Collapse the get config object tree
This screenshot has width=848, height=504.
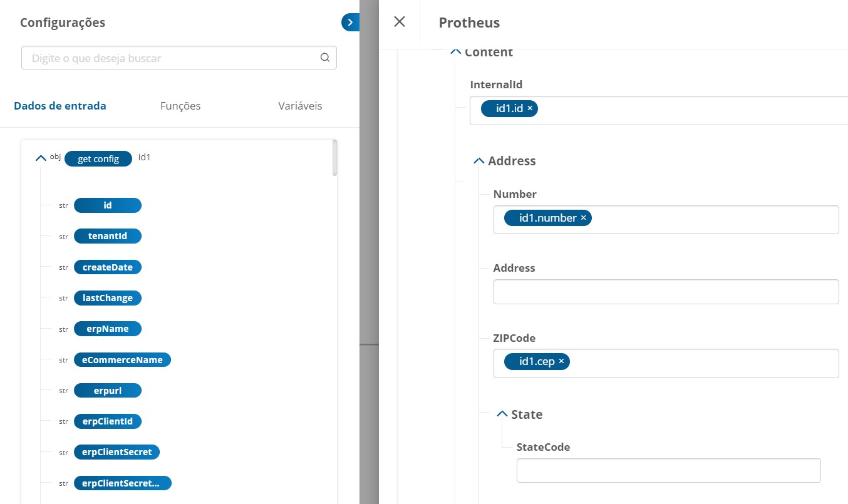pos(41,158)
